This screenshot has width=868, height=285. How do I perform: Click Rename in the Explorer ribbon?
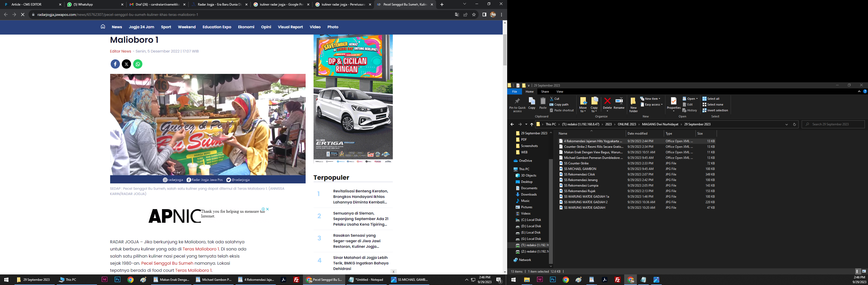619,103
